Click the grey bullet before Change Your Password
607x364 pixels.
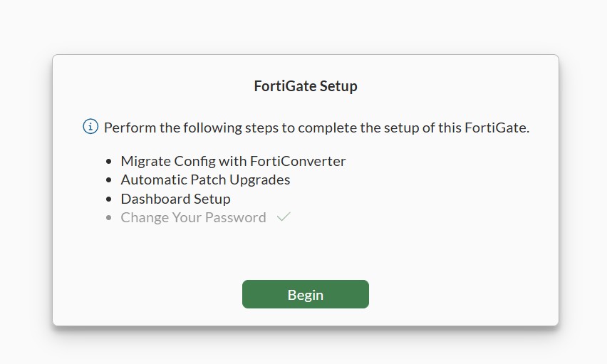click(x=109, y=218)
